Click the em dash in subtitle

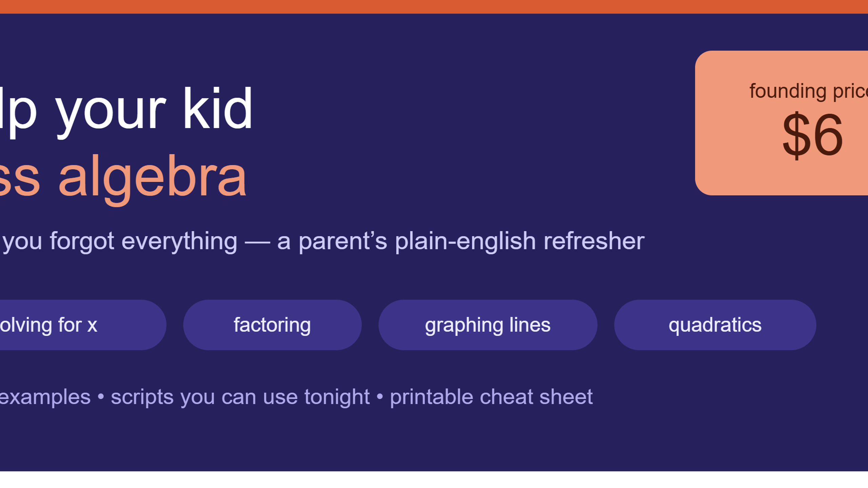coord(257,243)
